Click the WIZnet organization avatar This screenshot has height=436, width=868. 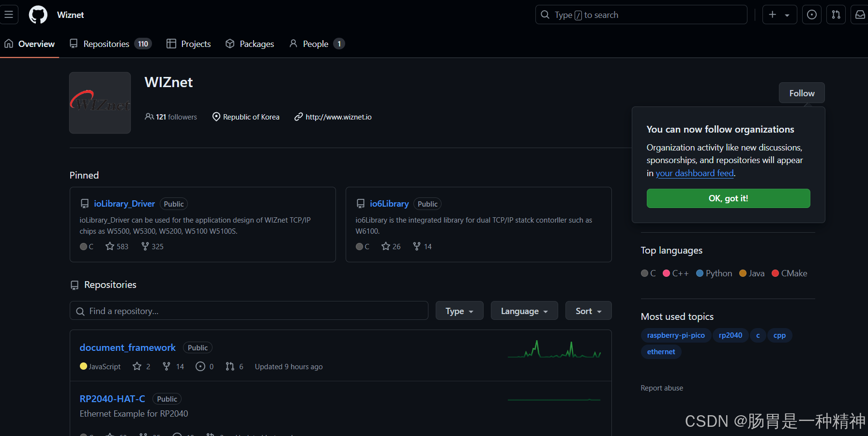click(100, 103)
